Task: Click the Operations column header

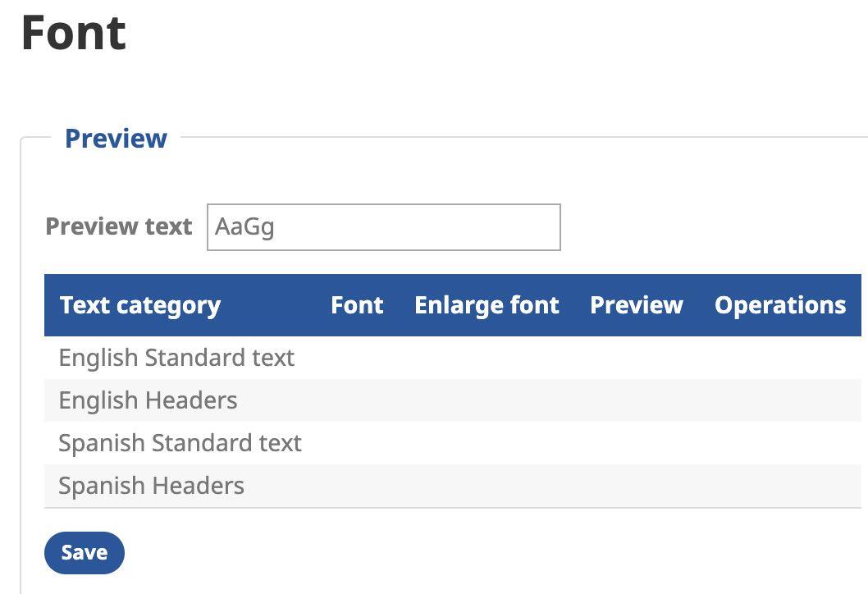Action: pyautogui.click(x=779, y=305)
